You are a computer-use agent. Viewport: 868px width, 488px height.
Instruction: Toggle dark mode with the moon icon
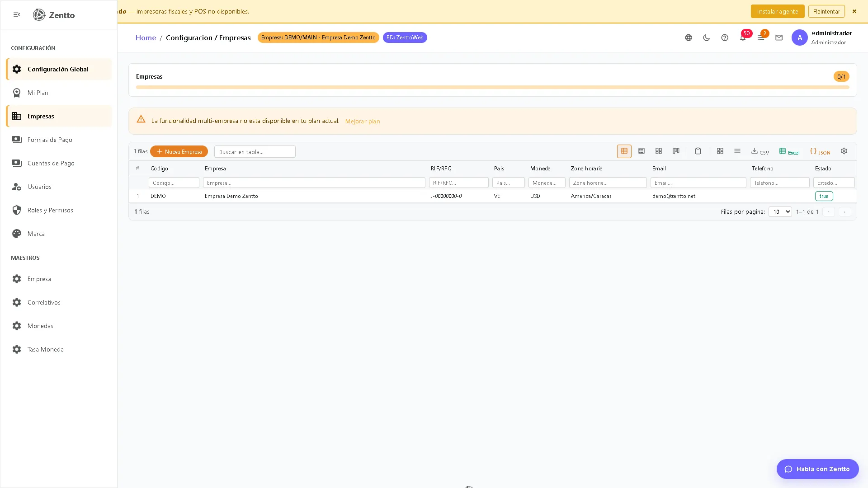tap(707, 38)
